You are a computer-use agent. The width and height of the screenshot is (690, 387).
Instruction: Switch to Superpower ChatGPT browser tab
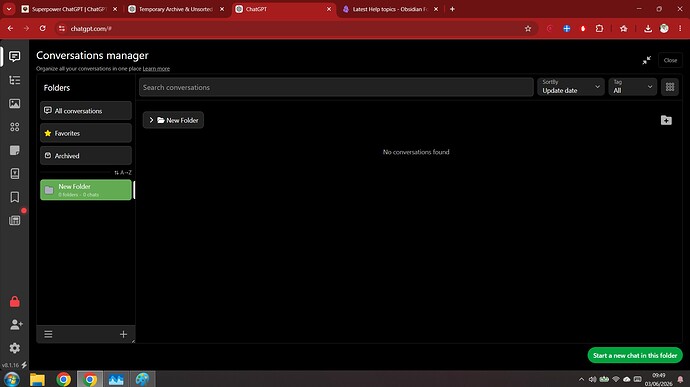69,9
